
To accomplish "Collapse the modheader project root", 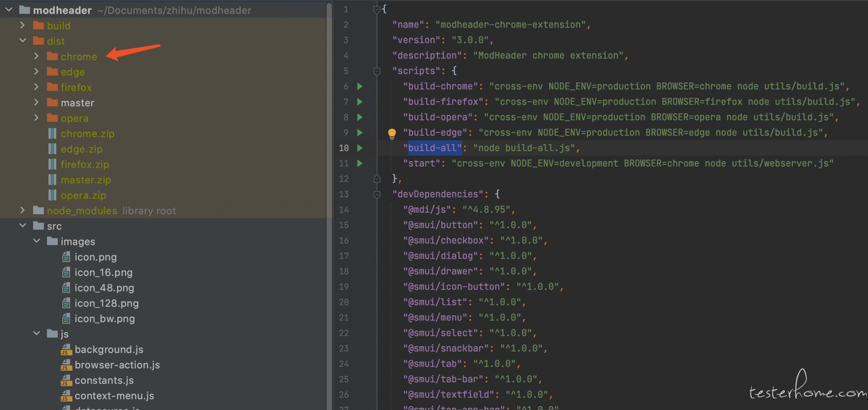I will 9,10.
